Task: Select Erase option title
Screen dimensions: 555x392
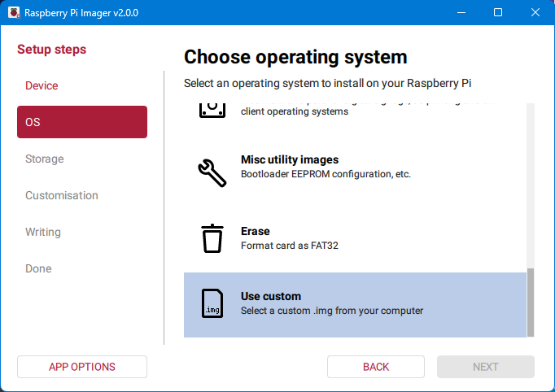Action: click(x=256, y=231)
